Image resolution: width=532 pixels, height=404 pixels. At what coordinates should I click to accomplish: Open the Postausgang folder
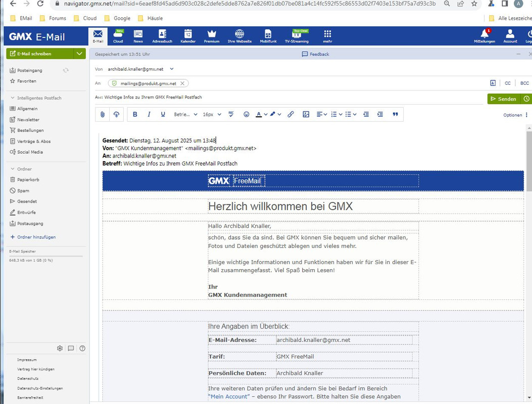(x=30, y=224)
